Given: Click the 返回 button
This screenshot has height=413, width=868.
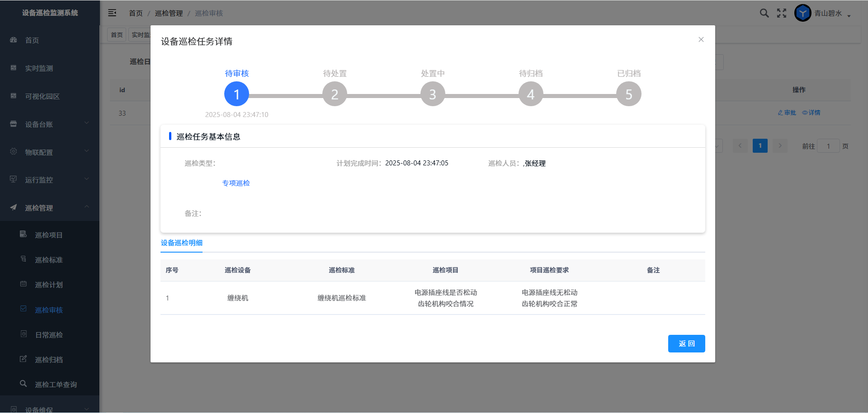Looking at the screenshot, I should tap(686, 343).
